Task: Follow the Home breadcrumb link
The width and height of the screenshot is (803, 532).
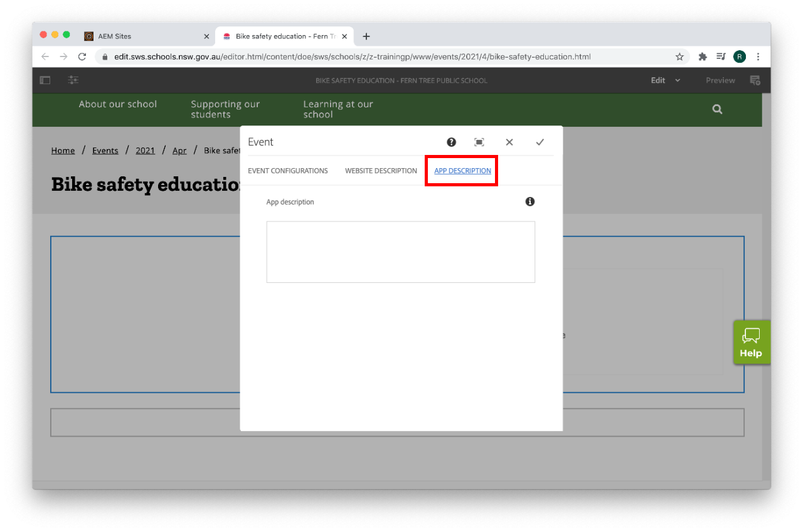Action: click(x=63, y=151)
